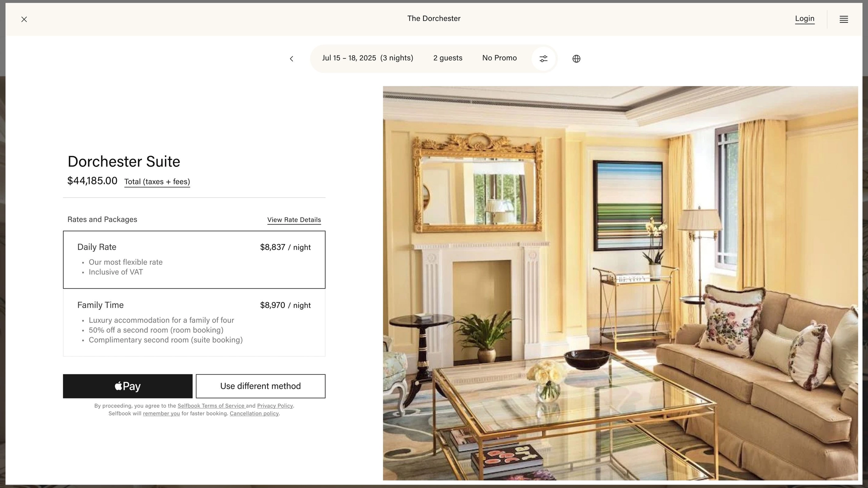Open the Jul 15 – 18 date selector
This screenshot has width=868, height=488.
(x=367, y=58)
